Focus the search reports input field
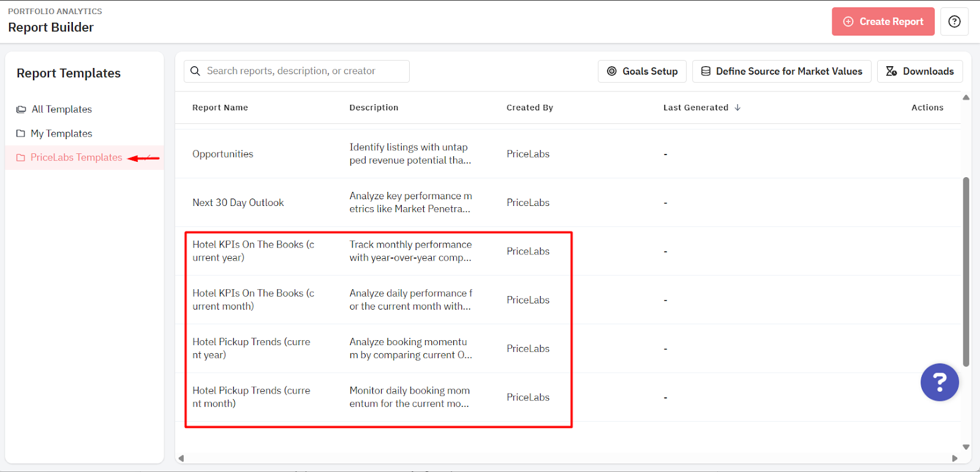The height and width of the screenshot is (472, 980). [x=296, y=71]
